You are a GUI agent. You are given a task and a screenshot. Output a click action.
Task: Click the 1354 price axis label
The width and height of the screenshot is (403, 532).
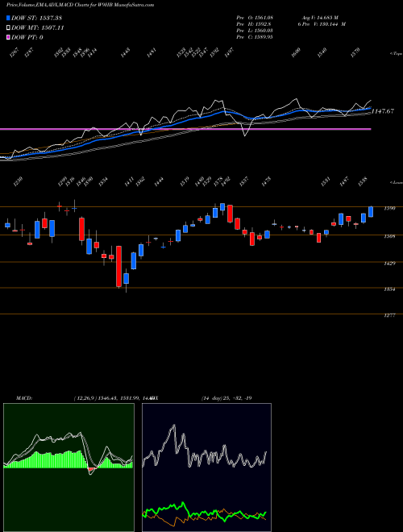(x=389, y=289)
